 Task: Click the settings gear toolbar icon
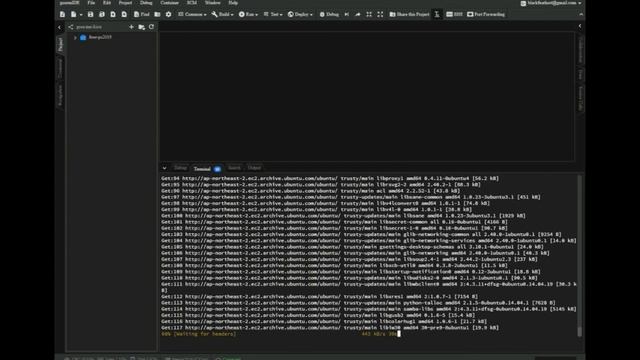click(x=169, y=14)
